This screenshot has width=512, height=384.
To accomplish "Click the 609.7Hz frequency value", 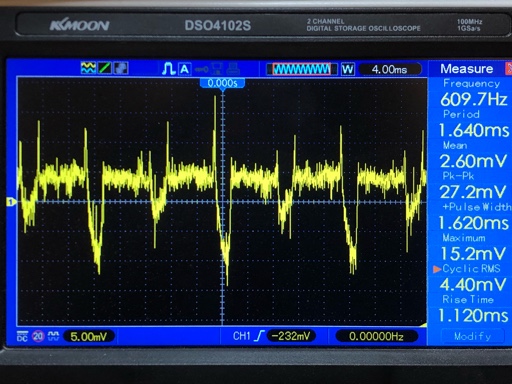I will [474, 99].
